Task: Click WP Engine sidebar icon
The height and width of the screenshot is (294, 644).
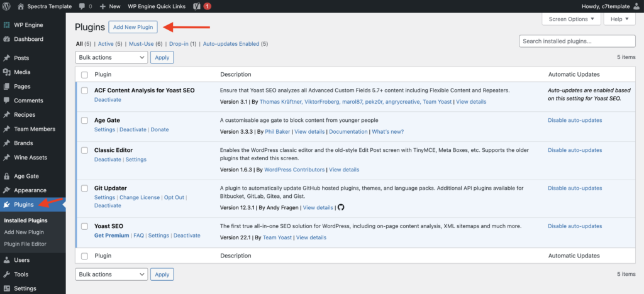Action: coord(6,25)
